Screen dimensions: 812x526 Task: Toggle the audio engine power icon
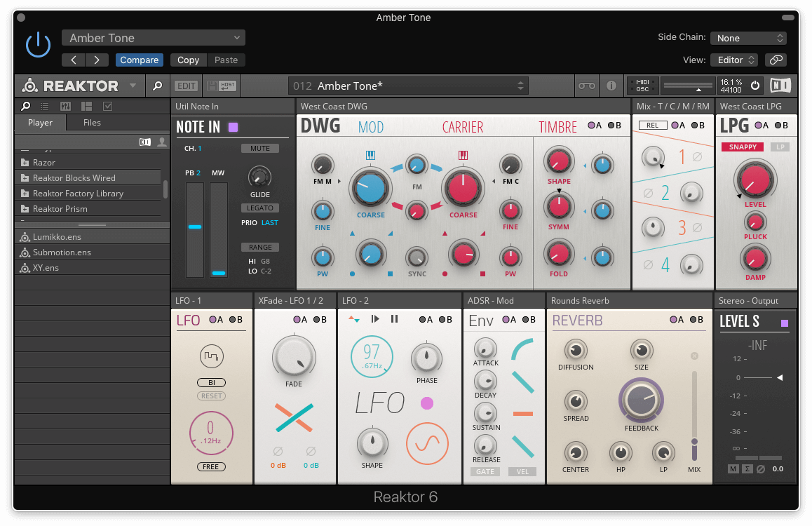click(x=755, y=86)
